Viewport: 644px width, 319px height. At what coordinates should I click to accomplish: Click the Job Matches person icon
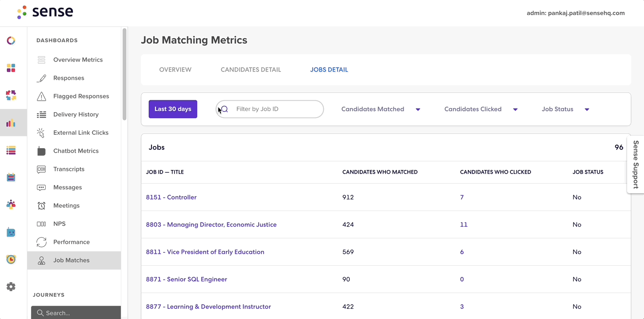(42, 261)
